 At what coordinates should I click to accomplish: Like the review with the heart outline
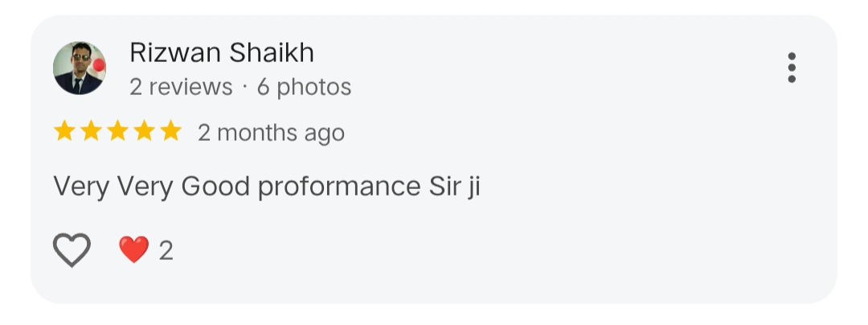tap(72, 250)
